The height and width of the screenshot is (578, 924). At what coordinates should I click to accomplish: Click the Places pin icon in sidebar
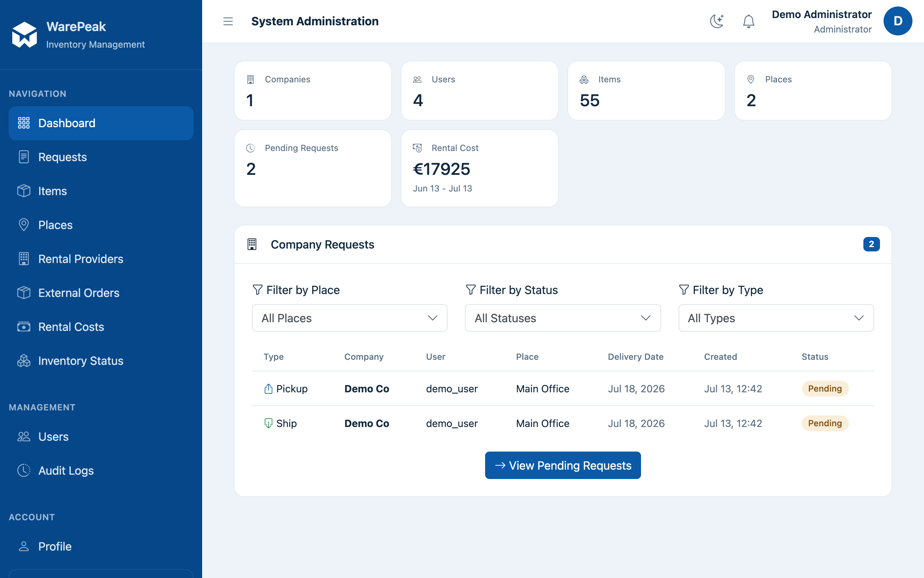(24, 225)
